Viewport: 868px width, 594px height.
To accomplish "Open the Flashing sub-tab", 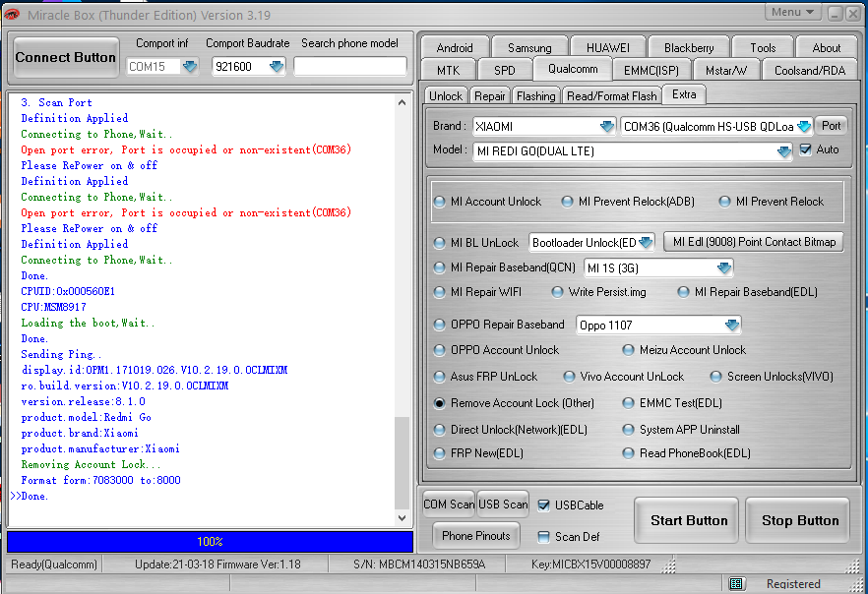I will tap(535, 96).
